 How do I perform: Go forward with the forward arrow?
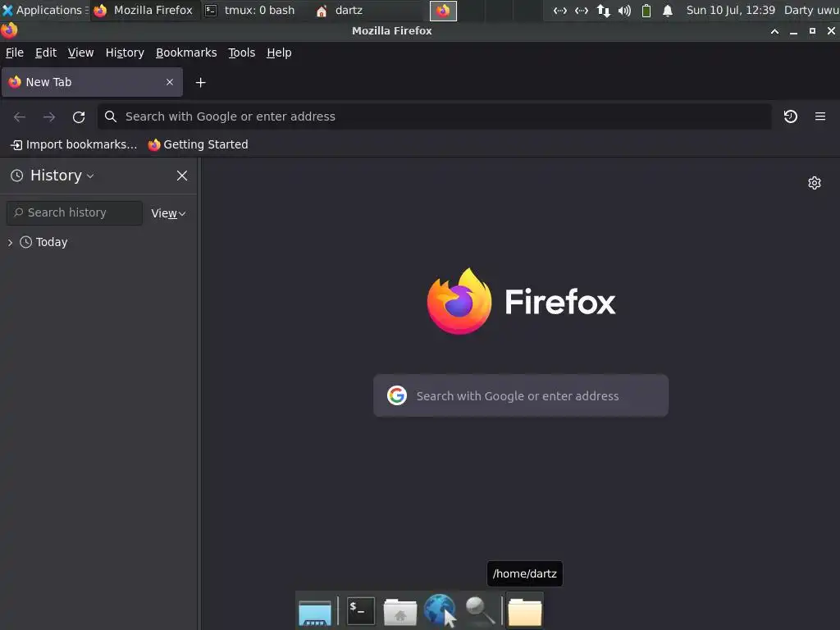[x=48, y=116]
